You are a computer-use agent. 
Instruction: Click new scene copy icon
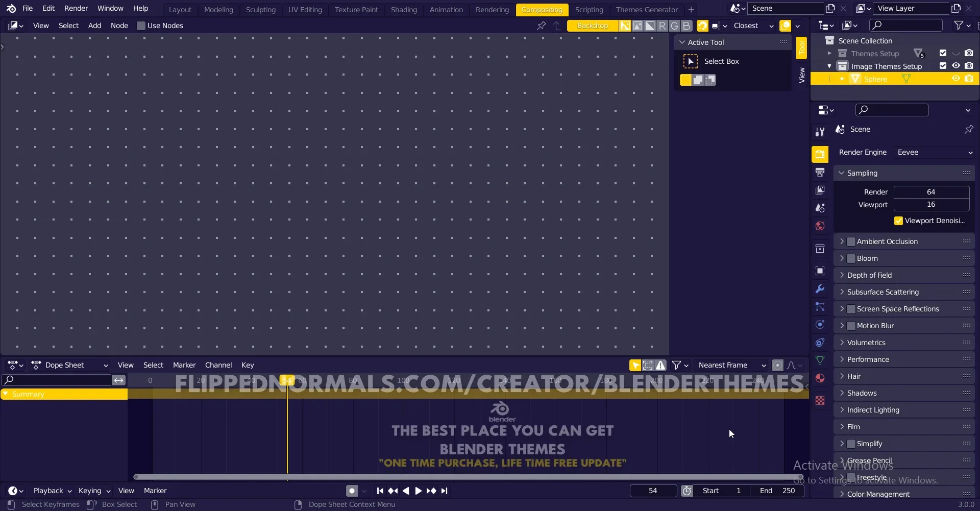point(830,8)
